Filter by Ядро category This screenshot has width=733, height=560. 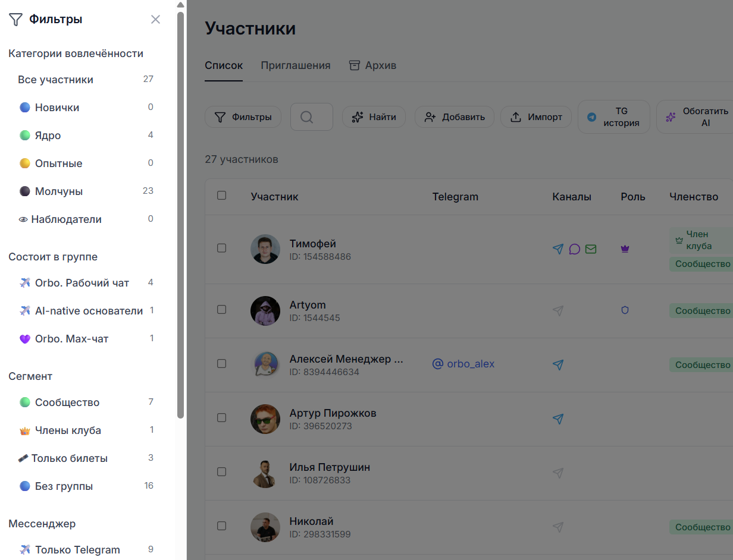click(86, 136)
